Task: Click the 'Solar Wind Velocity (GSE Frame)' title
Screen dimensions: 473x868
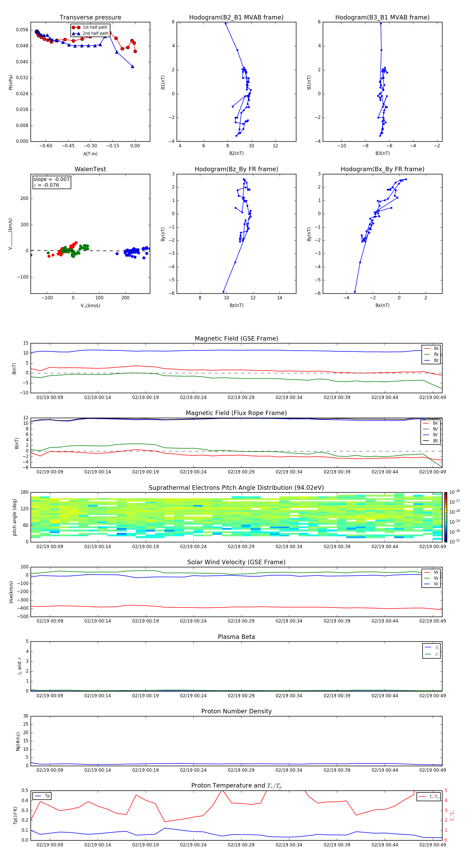Action: 236,562
